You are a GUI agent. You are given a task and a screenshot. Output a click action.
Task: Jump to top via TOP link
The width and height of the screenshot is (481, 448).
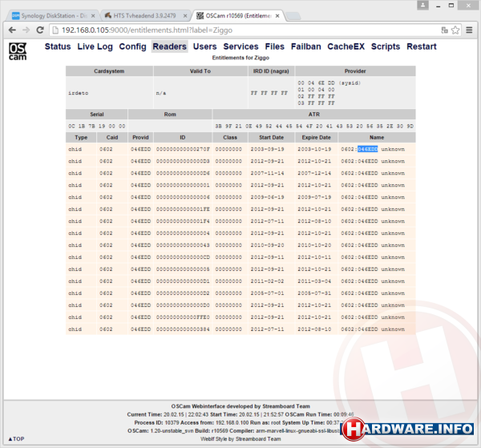(x=16, y=439)
